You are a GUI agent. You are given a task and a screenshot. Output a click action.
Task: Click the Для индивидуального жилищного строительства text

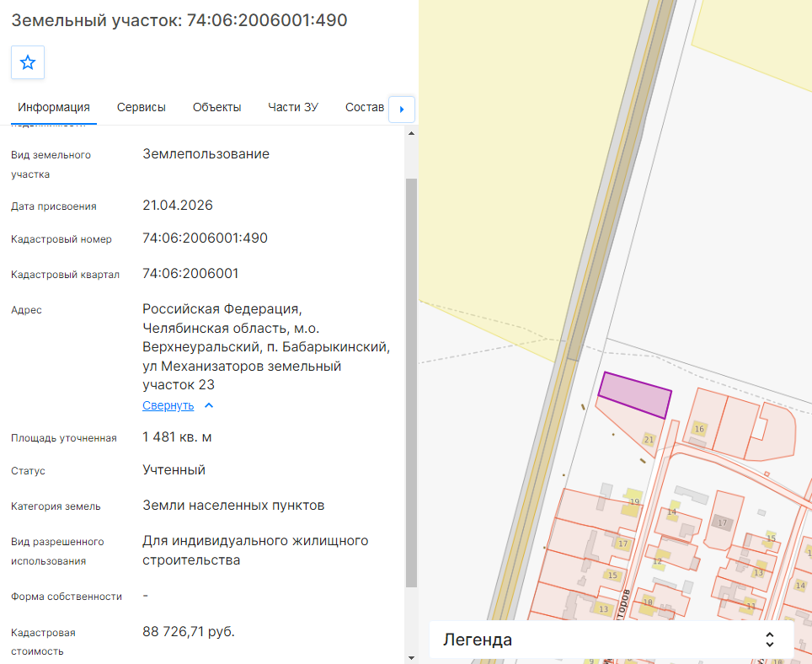(x=255, y=550)
